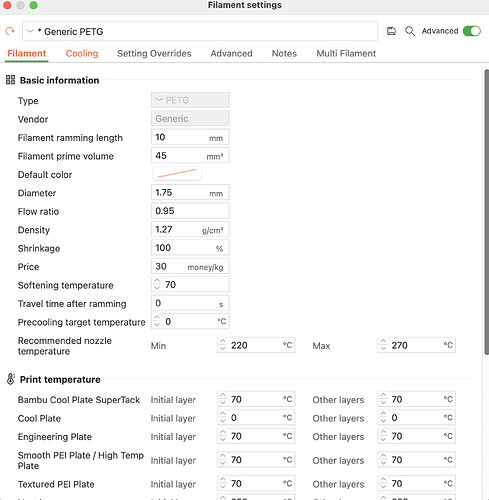The height and width of the screenshot is (500, 489).
Task: Edit the Filament prime volume field
Action: click(190, 156)
